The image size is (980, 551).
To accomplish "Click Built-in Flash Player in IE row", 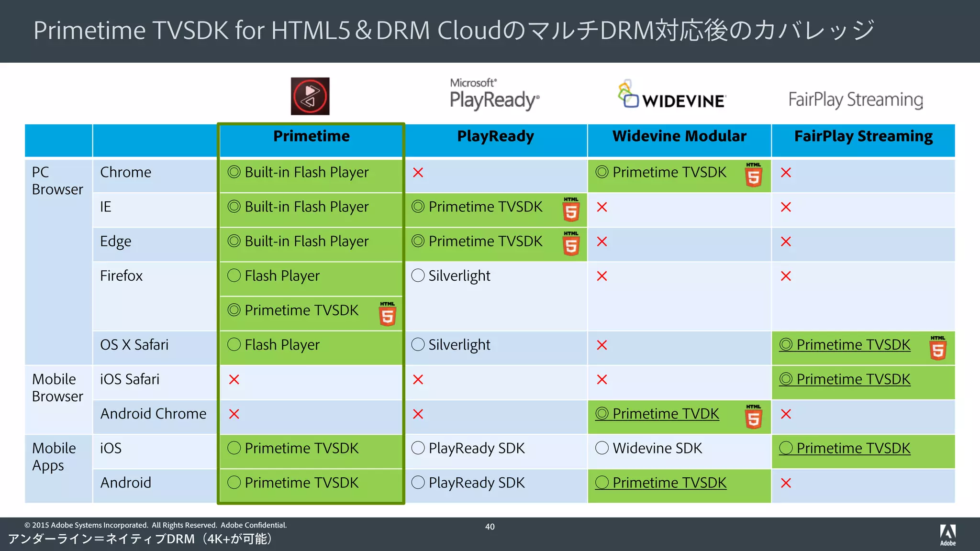I will pos(307,207).
